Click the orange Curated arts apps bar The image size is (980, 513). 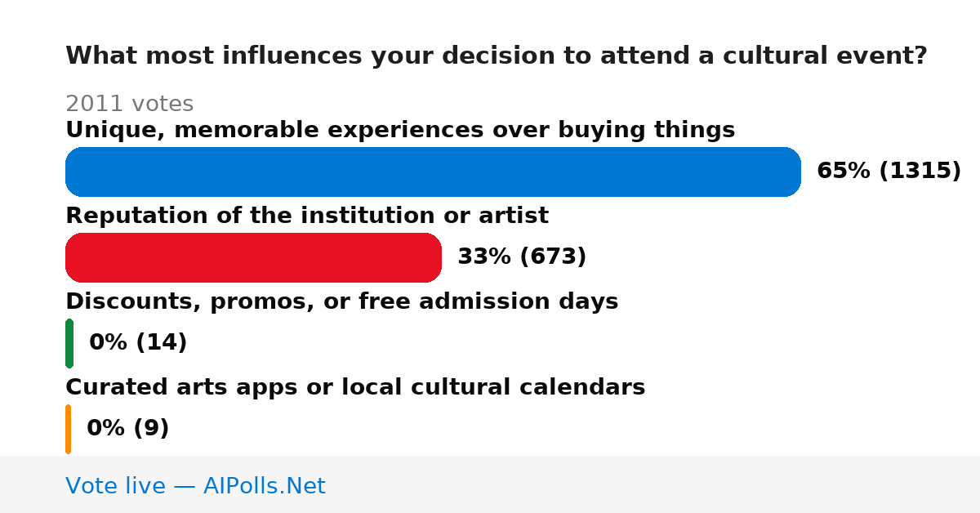point(68,429)
